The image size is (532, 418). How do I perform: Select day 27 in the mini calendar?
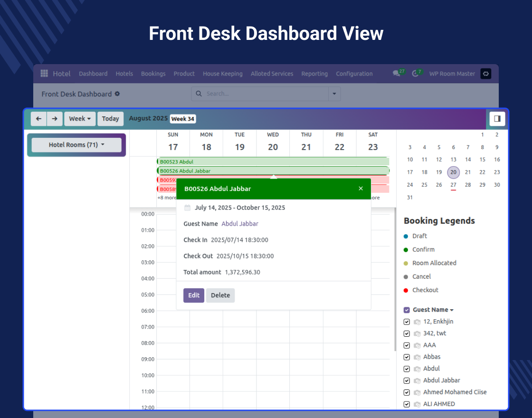coord(453,185)
